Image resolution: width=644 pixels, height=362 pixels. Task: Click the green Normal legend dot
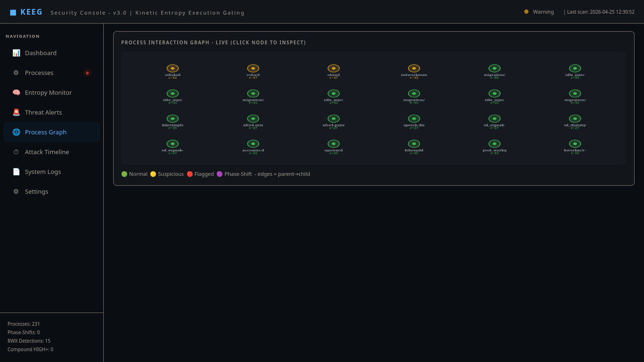124,174
